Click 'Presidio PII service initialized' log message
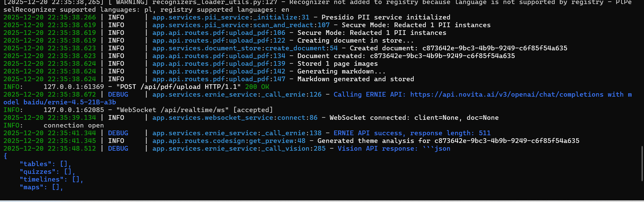The width and height of the screenshot is (644, 202). pos(386,17)
